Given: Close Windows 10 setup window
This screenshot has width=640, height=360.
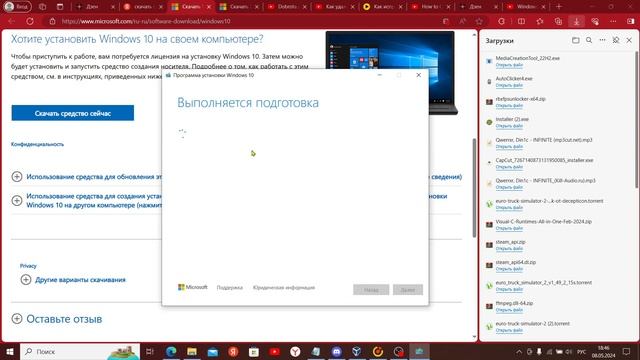Looking at the screenshot, I should pyautogui.click(x=418, y=75).
